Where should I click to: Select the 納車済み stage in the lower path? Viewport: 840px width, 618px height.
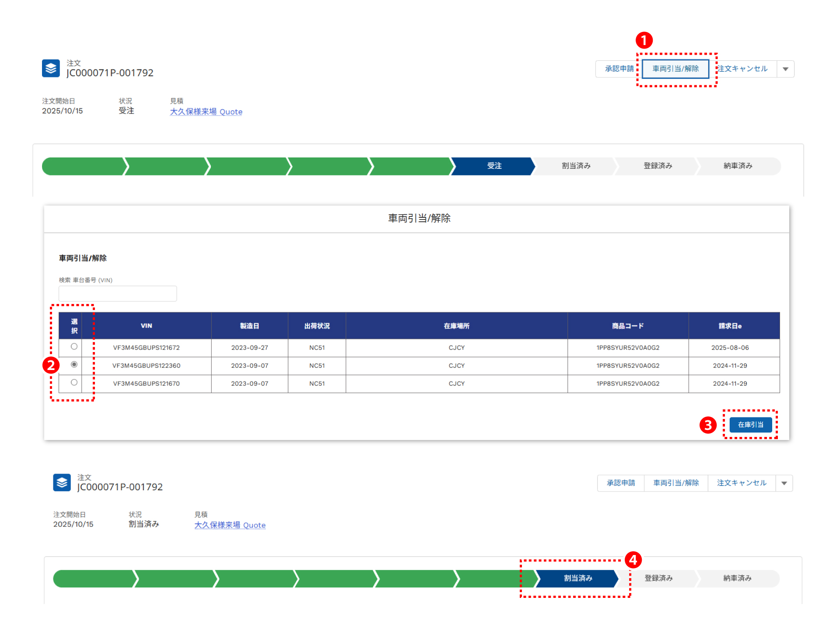click(x=737, y=578)
